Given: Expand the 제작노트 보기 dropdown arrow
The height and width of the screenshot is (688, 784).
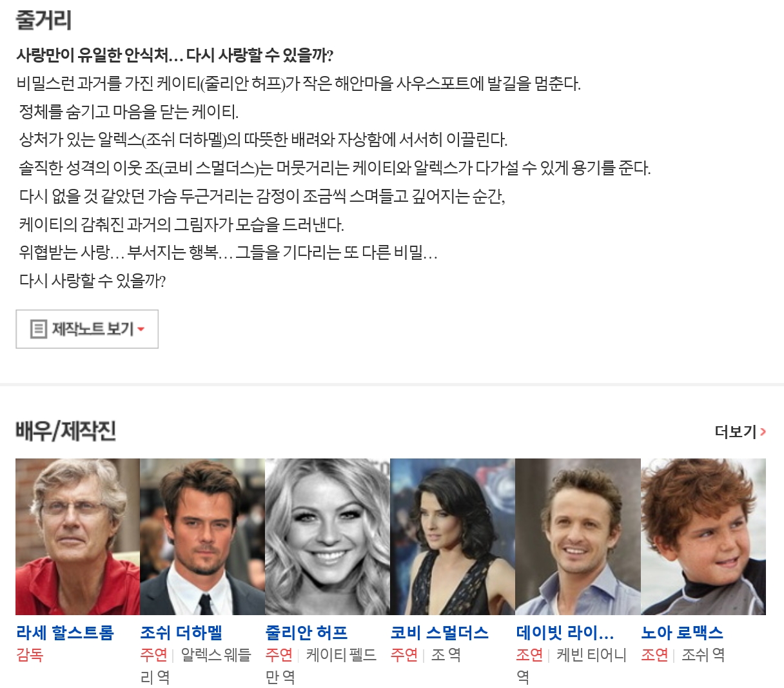Looking at the screenshot, I should click(x=141, y=329).
